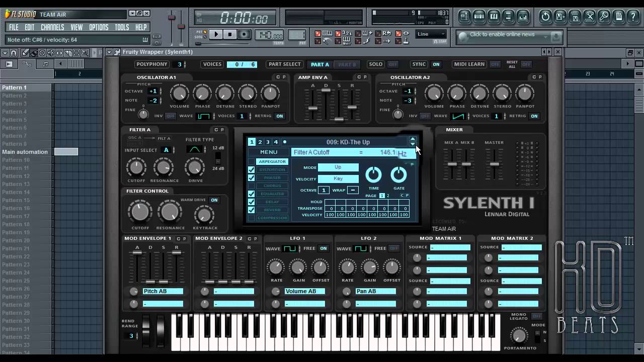Select the playlist Slice tool

68,53
